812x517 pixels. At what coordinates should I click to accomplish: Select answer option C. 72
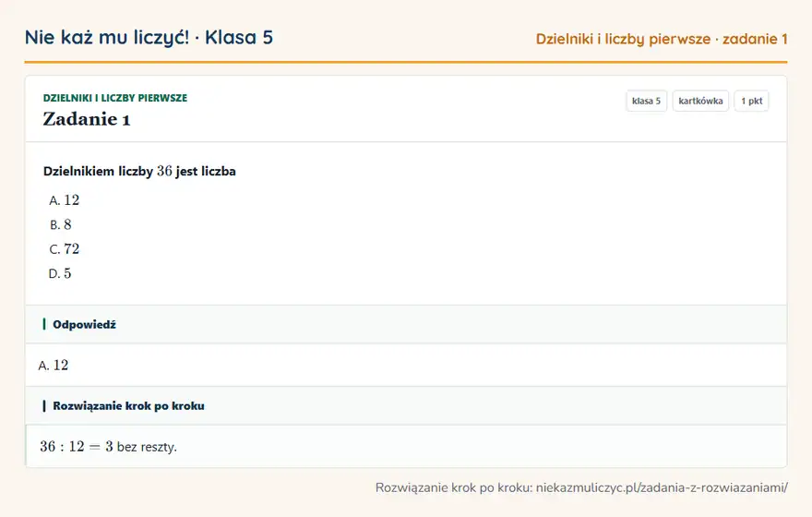(x=65, y=249)
